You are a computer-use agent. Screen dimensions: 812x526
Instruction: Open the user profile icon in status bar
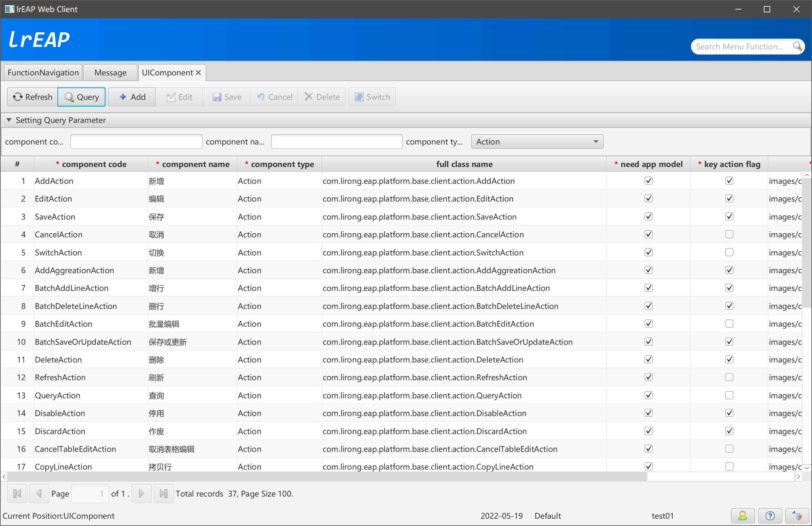[742, 516]
